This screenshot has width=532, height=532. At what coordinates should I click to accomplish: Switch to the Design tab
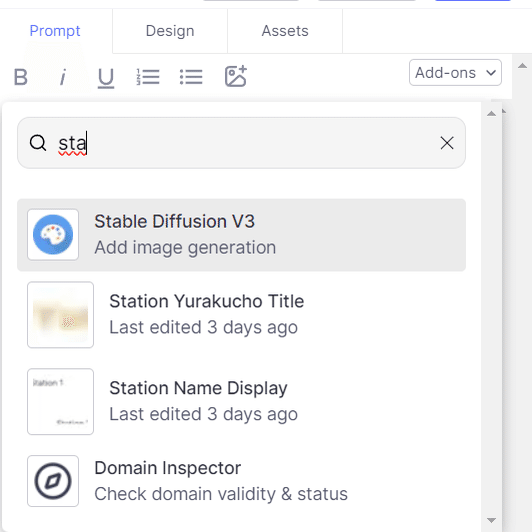tap(170, 31)
